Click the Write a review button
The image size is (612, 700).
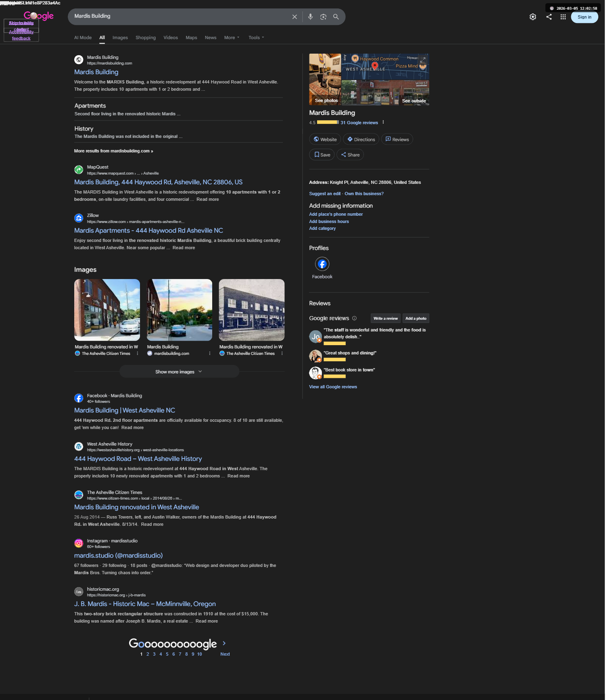pyautogui.click(x=386, y=319)
